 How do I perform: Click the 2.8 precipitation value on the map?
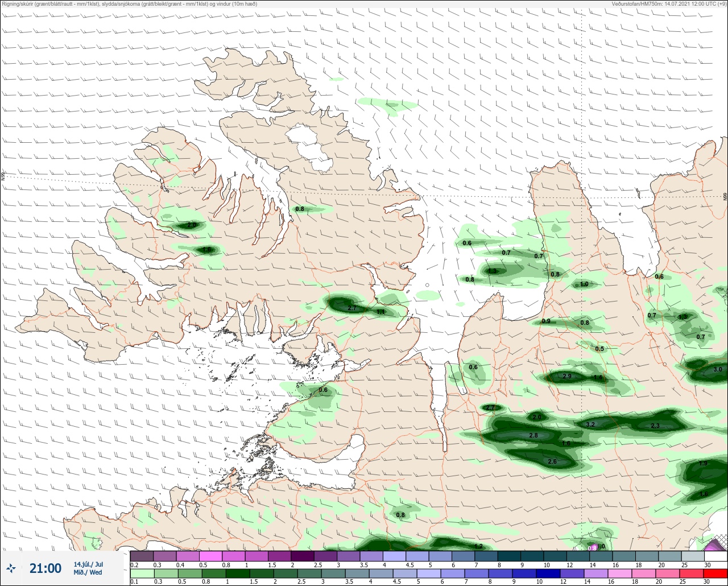point(533,435)
